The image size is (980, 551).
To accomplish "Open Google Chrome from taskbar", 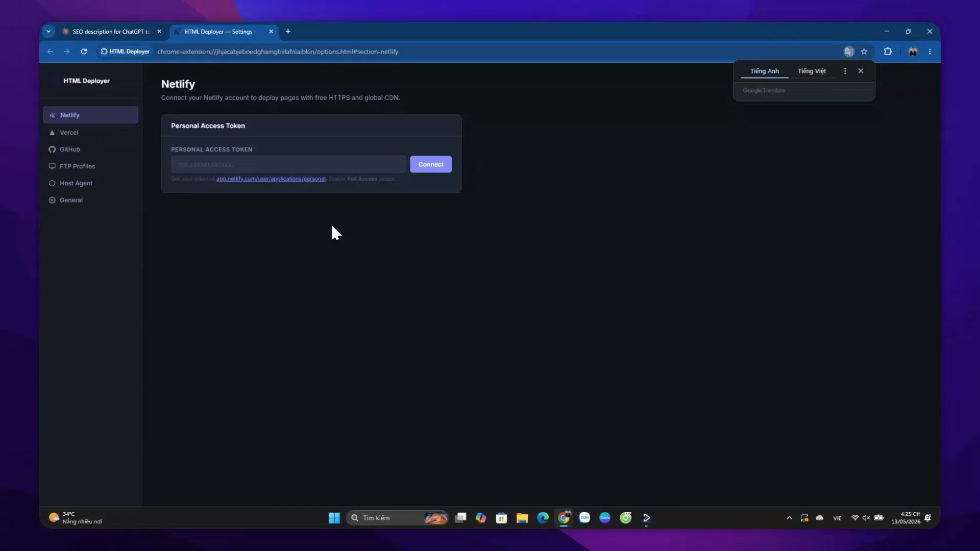I will point(563,518).
